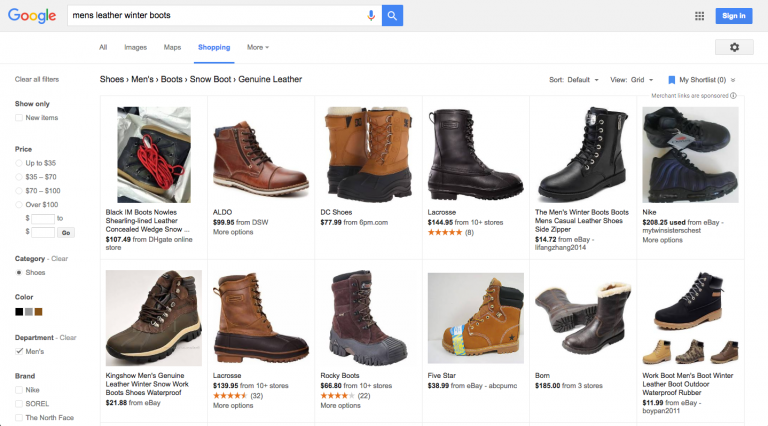This screenshot has height=426, width=768.
Task: Click the voice search microphone icon
Action: click(x=371, y=15)
